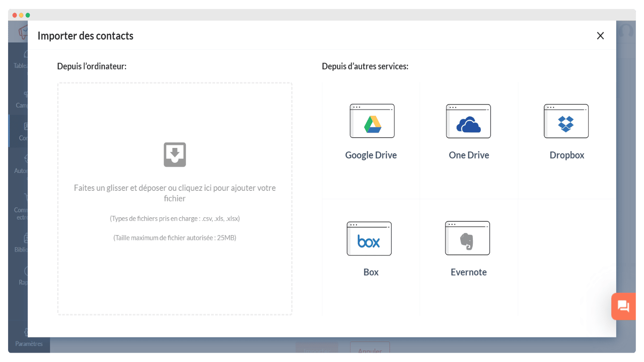
Task: Choose the One Drive cloud icon
Action: point(468,121)
